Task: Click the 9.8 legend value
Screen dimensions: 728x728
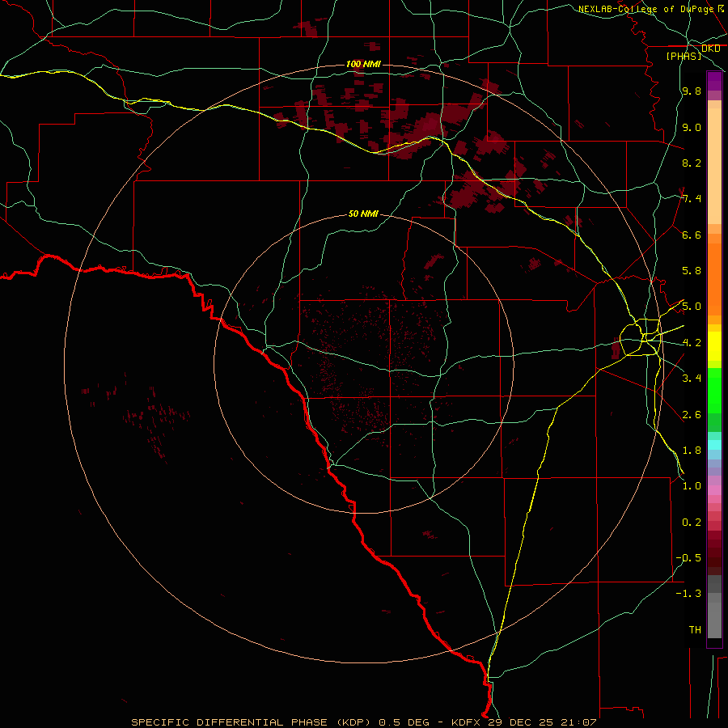Action: (692, 91)
